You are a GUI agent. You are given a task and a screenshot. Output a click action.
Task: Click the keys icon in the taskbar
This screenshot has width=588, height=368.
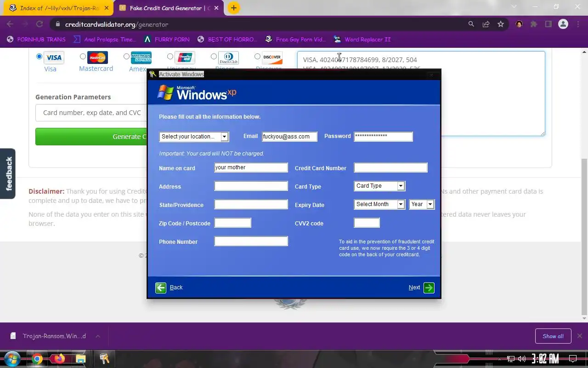[105, 359]
